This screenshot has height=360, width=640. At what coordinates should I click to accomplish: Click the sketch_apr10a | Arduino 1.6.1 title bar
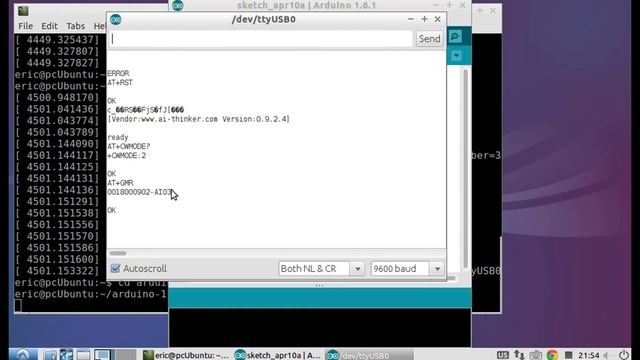[307, 5]
